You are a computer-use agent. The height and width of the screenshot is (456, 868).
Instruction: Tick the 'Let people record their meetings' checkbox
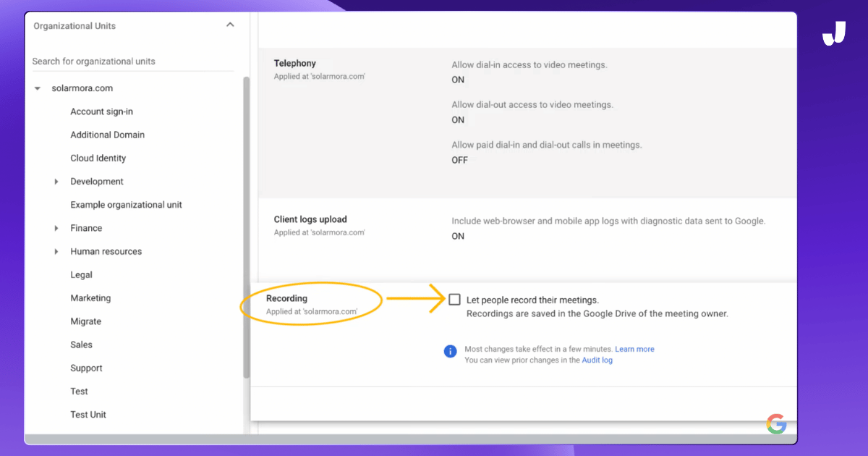coord(454,300)
